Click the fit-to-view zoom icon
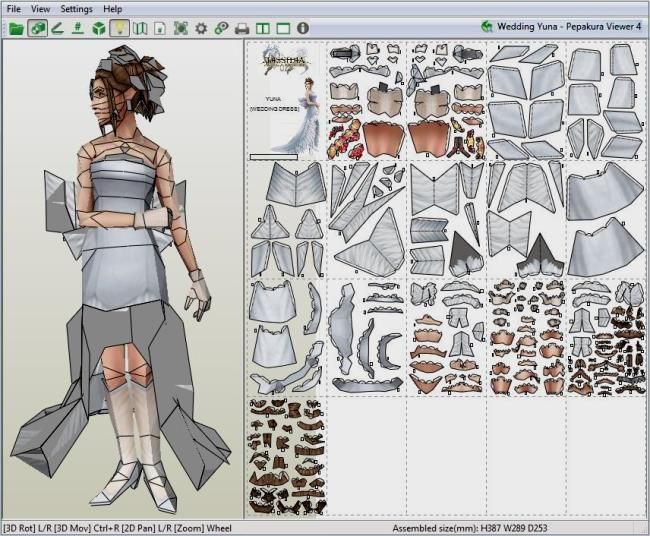The width and height of the screenshot is (650, 536). click(x=181, y=29)
